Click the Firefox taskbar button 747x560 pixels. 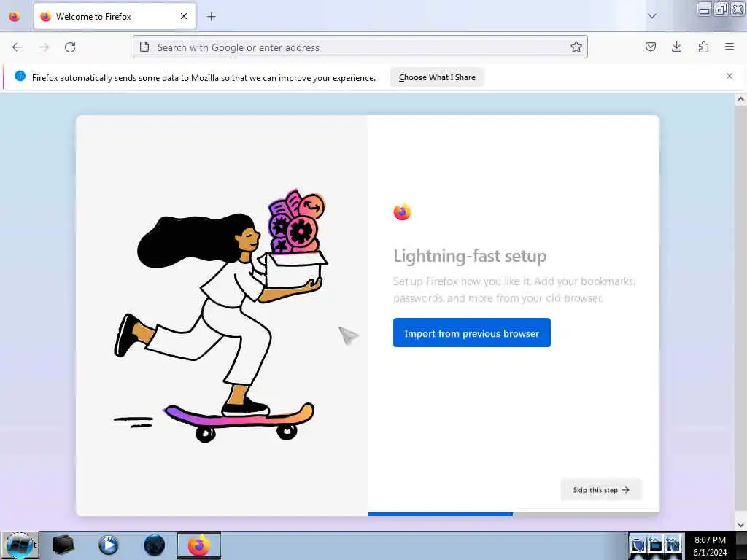tap(199, 545)
